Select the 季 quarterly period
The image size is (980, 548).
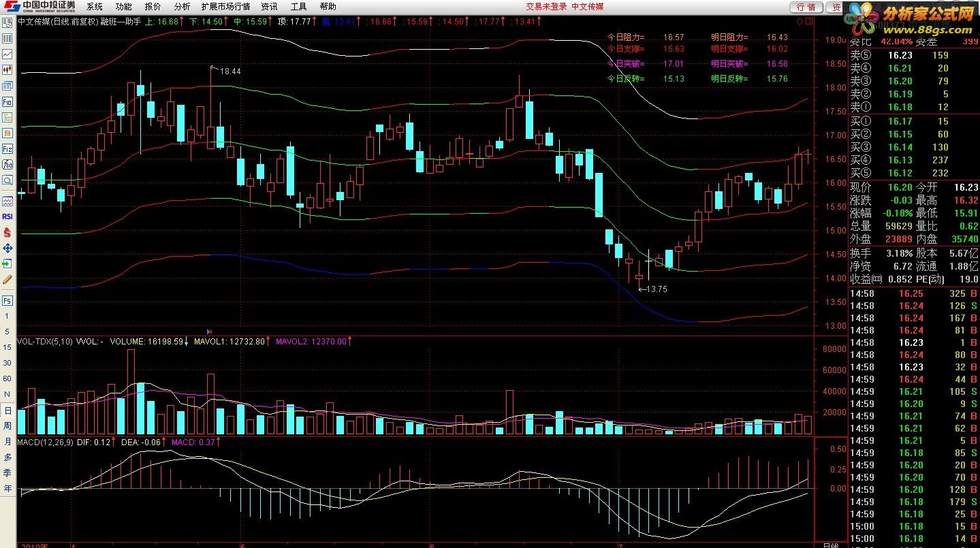pyautogui.click(x=7, y=473)
